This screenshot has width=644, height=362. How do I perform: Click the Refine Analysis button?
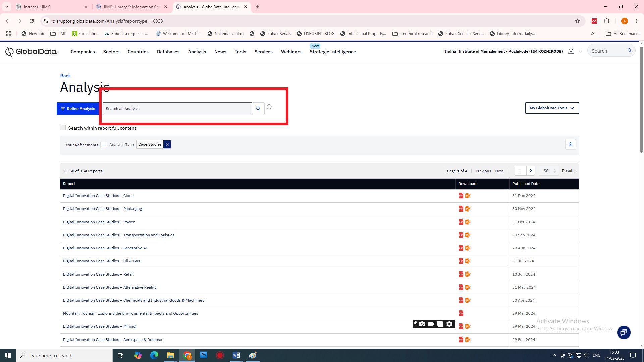(x=78, y=109)
